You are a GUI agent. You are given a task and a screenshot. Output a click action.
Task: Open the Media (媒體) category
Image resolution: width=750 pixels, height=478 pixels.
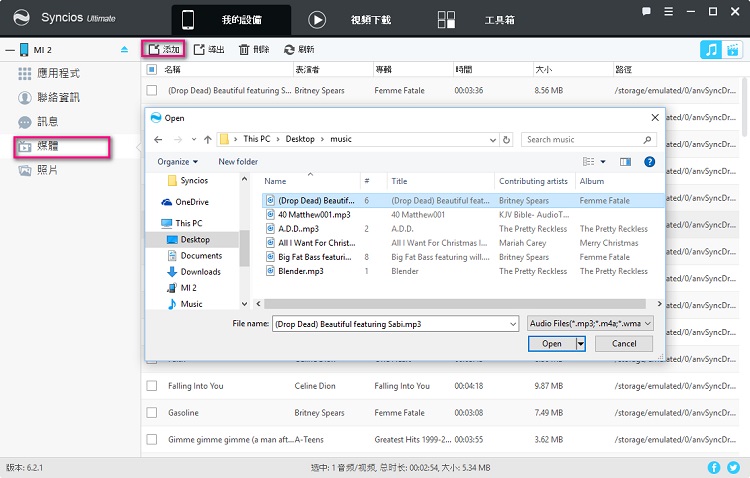pyautogui.click(x=62, y=146)
